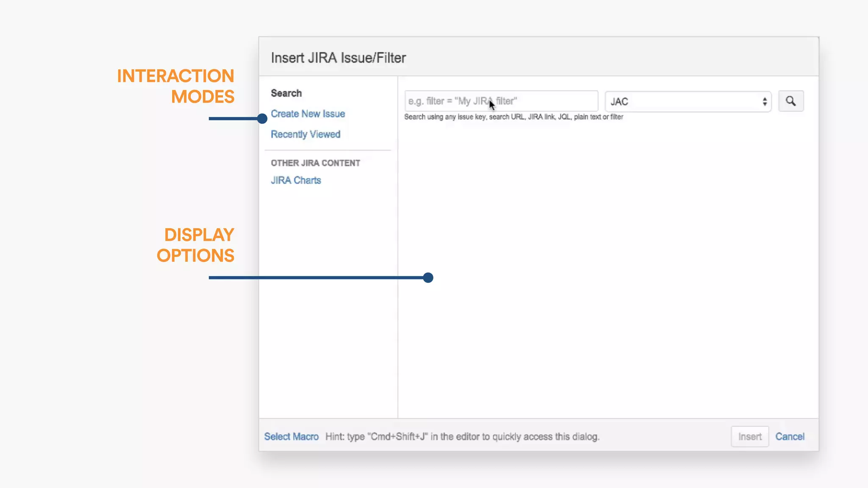This screenshot has height=488, width=868.
Task: Click into the JQL filter search field
Action: (501, 101)
